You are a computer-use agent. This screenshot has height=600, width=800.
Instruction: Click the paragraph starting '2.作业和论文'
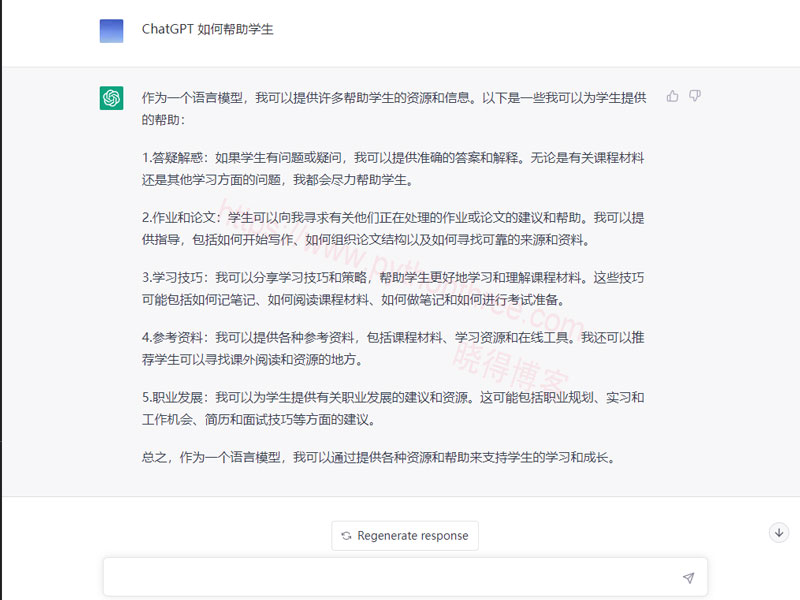coord(393,229)
